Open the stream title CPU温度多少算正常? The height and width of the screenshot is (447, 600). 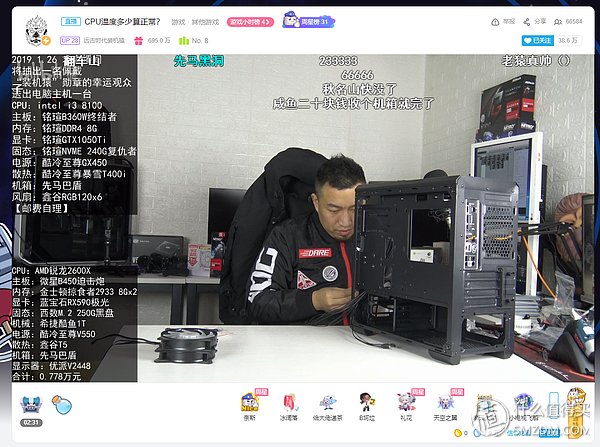(x=122, y=22)
